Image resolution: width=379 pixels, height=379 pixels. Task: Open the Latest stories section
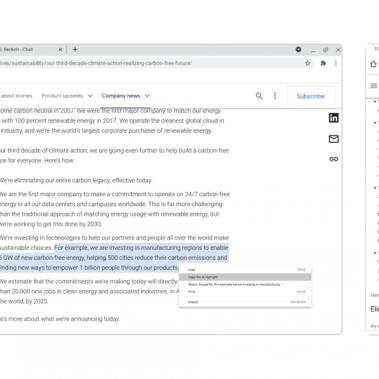click(x=16, y=96)
